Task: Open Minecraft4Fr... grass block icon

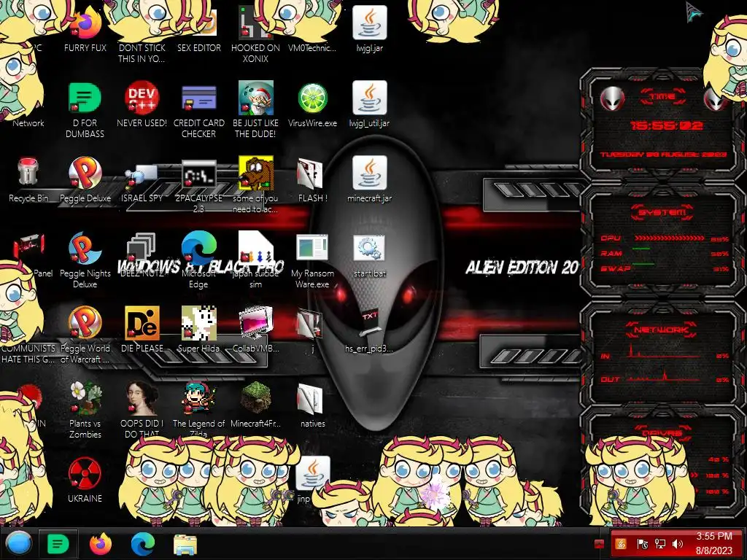Action: point(256,398)
